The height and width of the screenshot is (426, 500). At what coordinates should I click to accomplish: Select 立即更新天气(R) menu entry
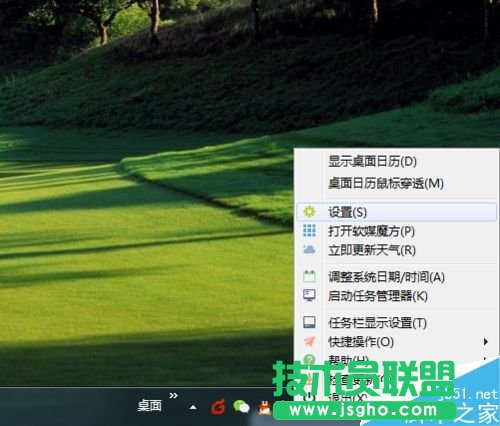(396, 250)
